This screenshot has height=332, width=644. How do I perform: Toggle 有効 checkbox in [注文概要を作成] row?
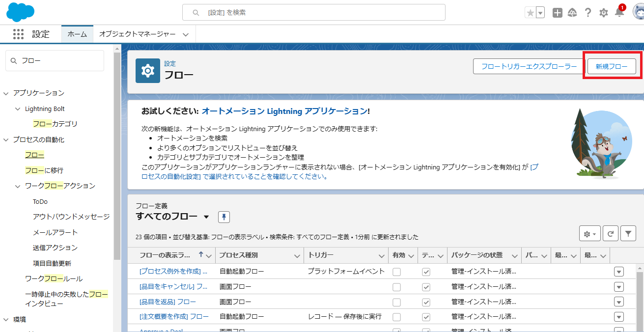point(396,317)
